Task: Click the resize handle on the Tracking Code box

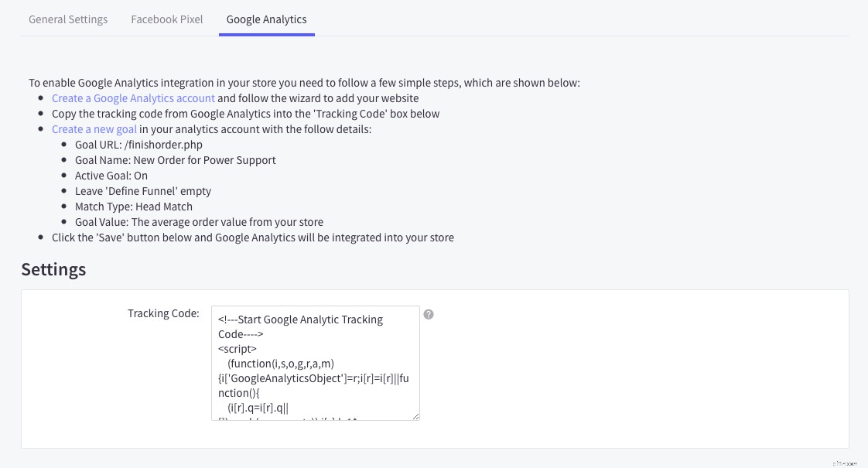Action: (x=416, y=417)
